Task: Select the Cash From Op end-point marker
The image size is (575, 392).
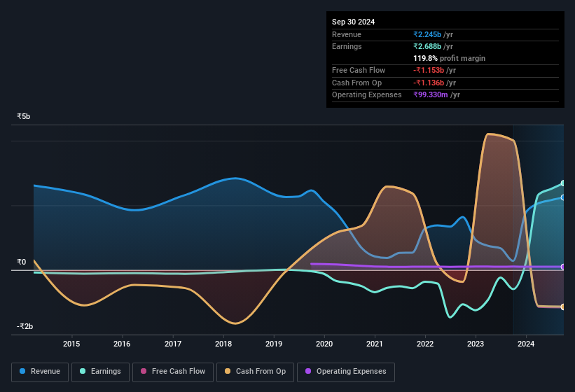Action: pos(563,307)
